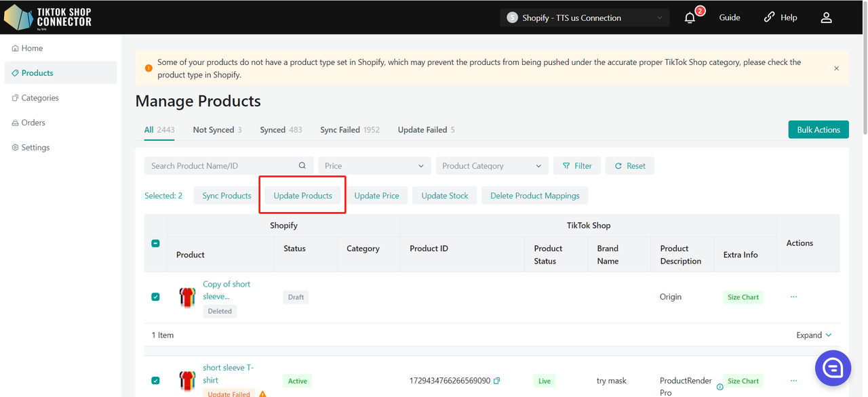Open the Product Category dropdown
868x397 pixels.
point(492,166)
